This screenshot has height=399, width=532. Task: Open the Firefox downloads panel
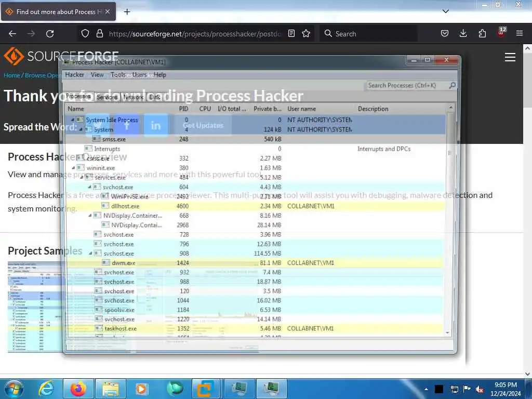(463, 34)
